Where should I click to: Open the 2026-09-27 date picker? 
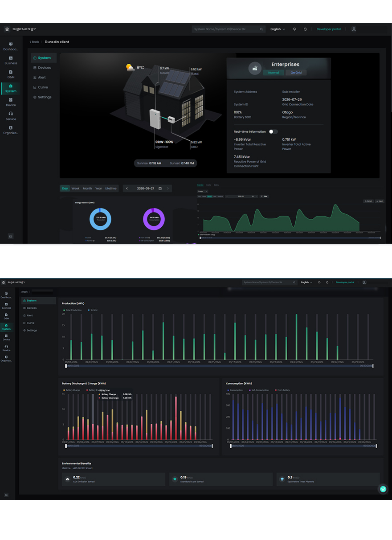pyautogui.click(x=149, y=188)
